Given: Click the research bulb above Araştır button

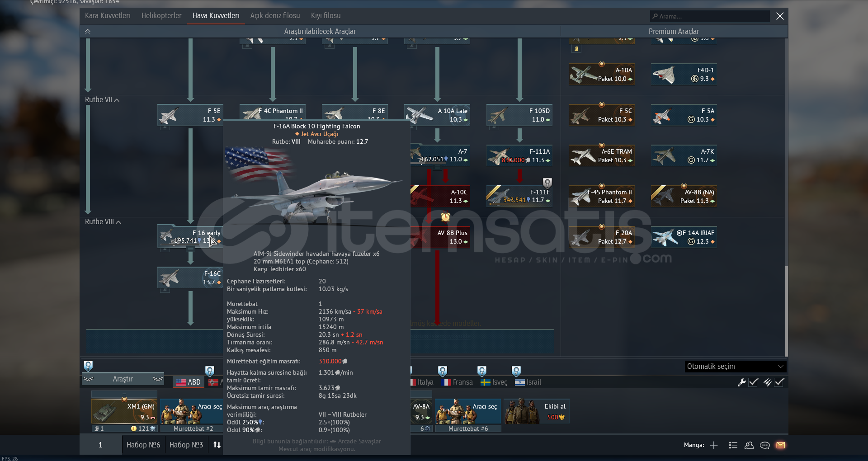Looking at the screenshot, I should click(88, 366).
